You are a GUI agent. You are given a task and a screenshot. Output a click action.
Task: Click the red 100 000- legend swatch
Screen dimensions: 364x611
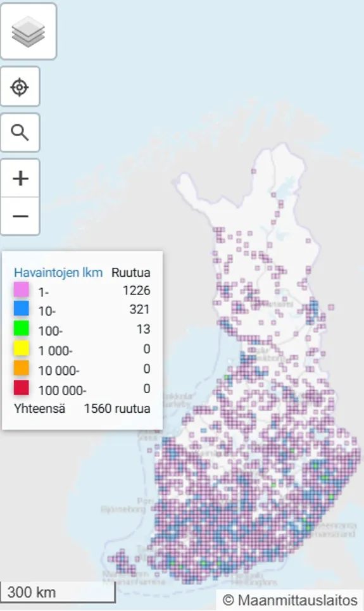(x=22, y=387)
